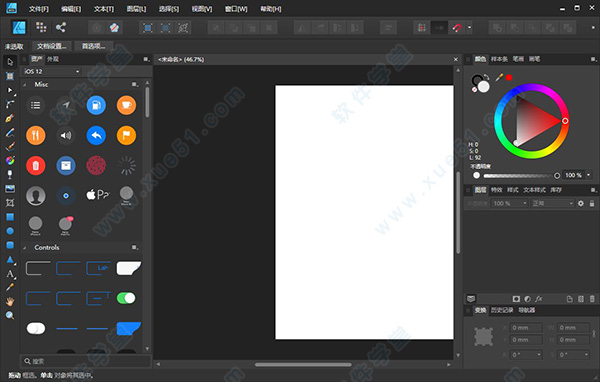Select the Vector Crop tool
This screenshot has height=382, width=600.
tap(10, 203)
